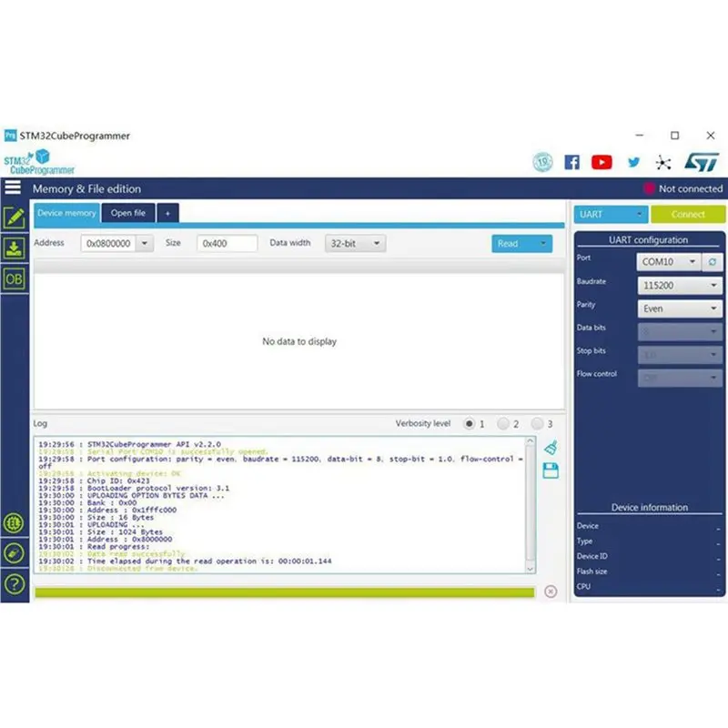Set verbosity level to 1

tap(469, 423)
